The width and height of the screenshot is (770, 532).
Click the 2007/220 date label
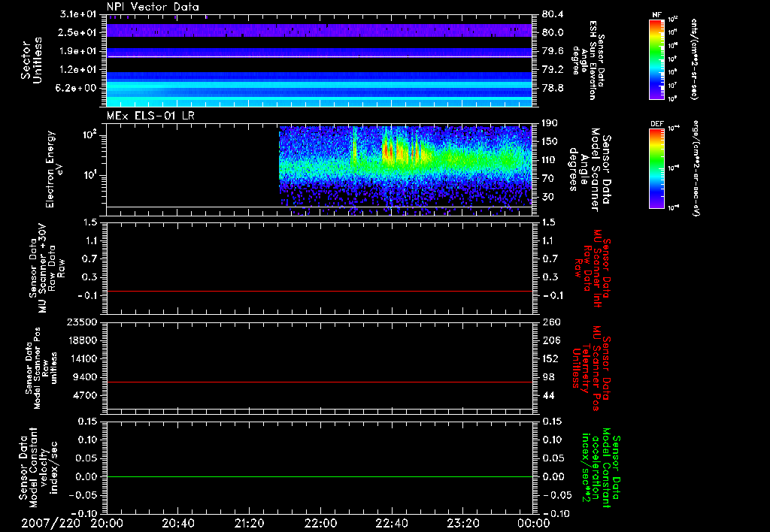[49, 522]
